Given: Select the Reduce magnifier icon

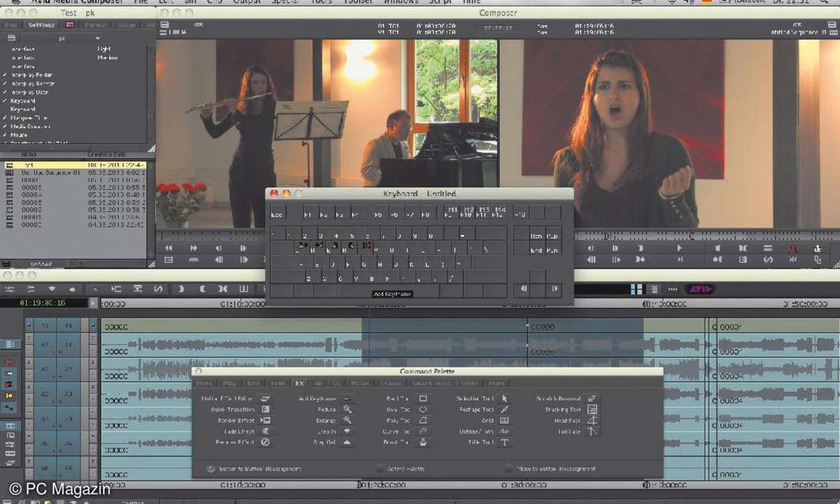Looking at the screenshot, I should pos(347,409).
